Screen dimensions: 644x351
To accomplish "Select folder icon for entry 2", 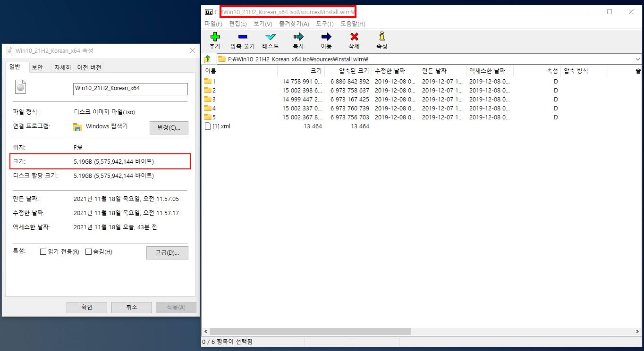I will point(208,90).
